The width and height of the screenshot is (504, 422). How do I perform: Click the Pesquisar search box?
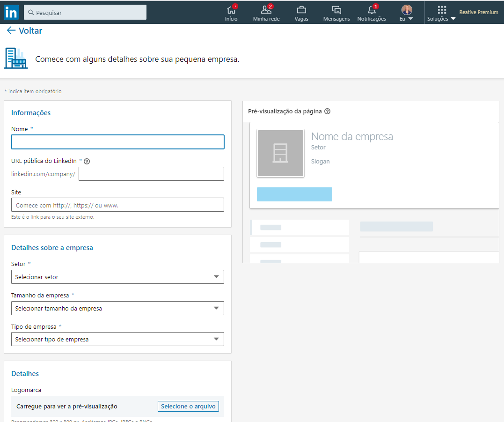(x=85, y=12)
